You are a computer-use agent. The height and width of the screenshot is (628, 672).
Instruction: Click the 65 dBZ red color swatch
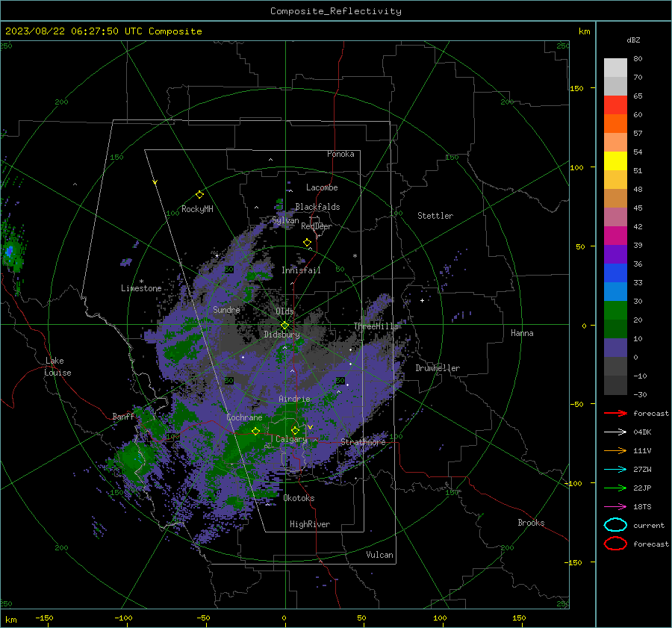coord(615,105)
